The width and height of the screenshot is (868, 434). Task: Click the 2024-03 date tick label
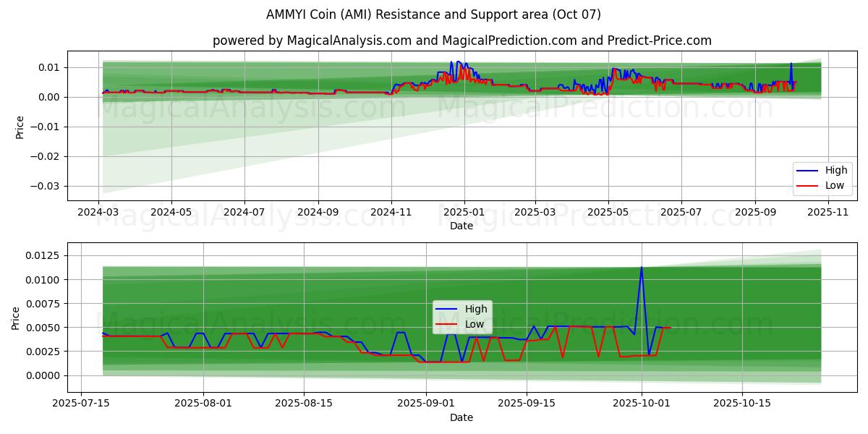99,213
